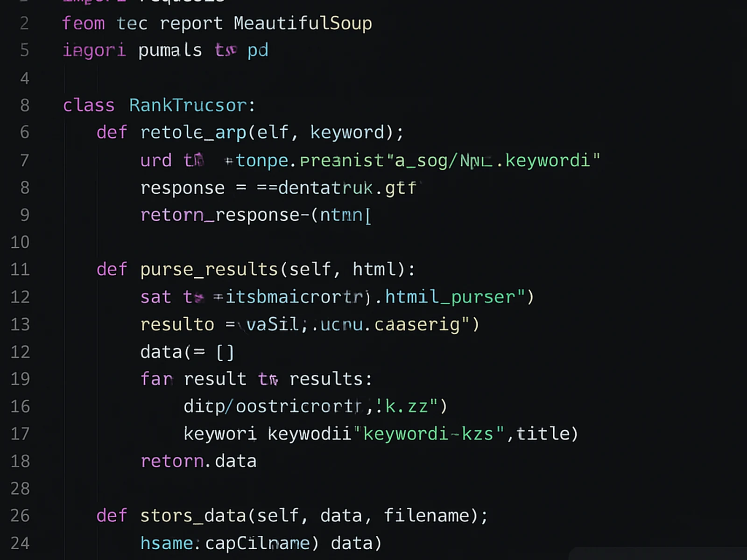The height and width of the screenshot is (560, 747).
Task: Click the "keywordi-kzs" string literal
Action: [x=429, y=434]
